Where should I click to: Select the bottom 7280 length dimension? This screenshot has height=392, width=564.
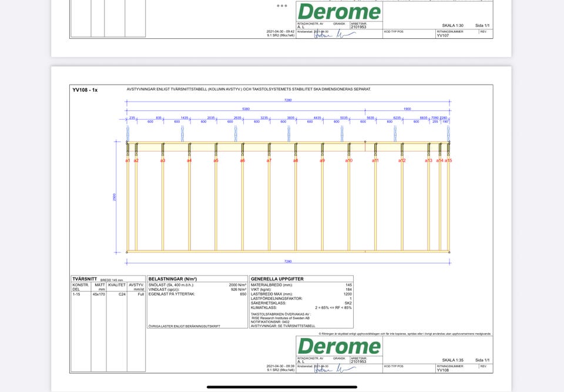[288, 261]
